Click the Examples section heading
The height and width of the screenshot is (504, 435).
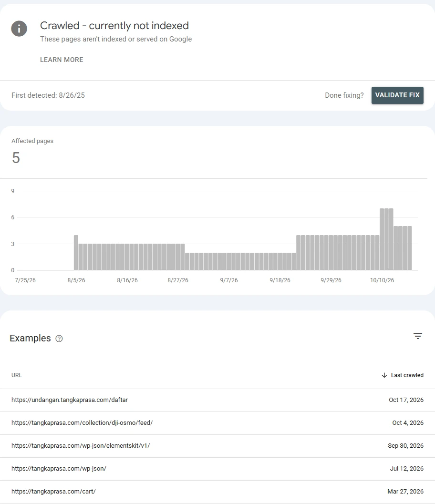coord(30,338)
